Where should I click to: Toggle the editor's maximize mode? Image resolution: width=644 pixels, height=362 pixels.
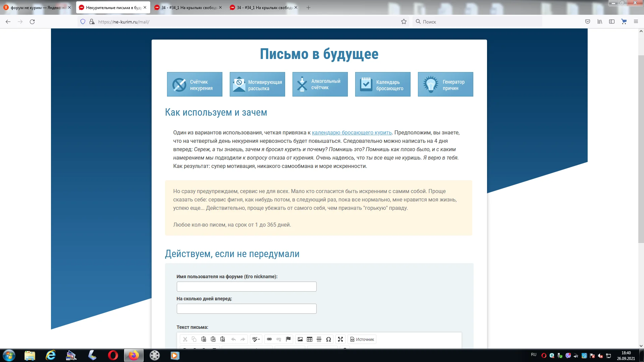pos(340,339)
